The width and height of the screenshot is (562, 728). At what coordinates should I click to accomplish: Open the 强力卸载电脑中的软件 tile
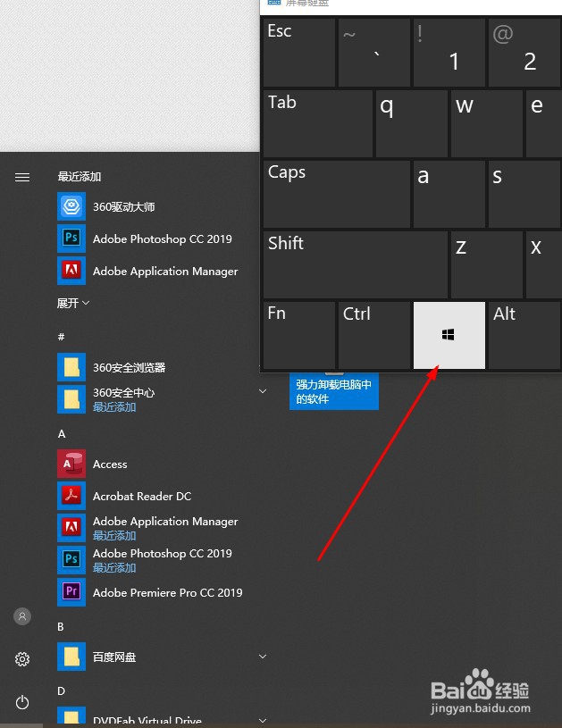tap(334, 391)
